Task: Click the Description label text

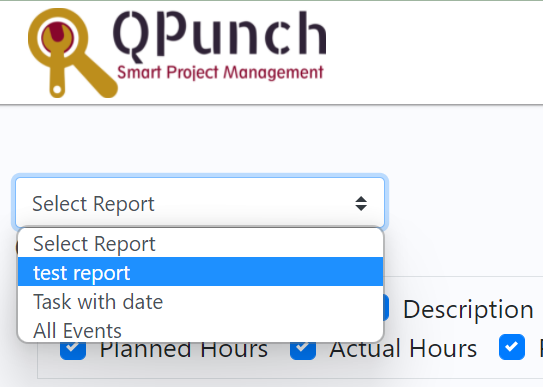Action: pyautogui.click(x=468, y=309)
